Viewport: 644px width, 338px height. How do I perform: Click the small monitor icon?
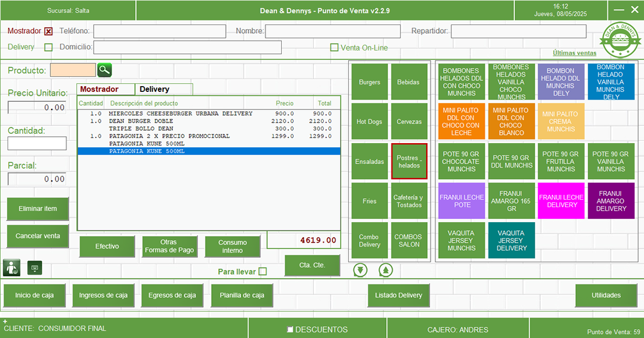coord(34,269)
